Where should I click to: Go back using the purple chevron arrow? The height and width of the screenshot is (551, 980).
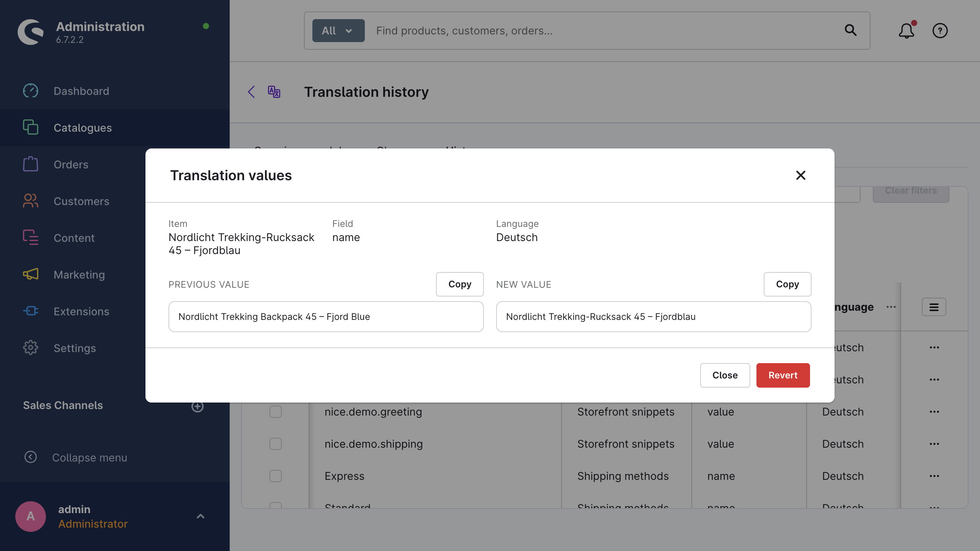pos(252,92)
